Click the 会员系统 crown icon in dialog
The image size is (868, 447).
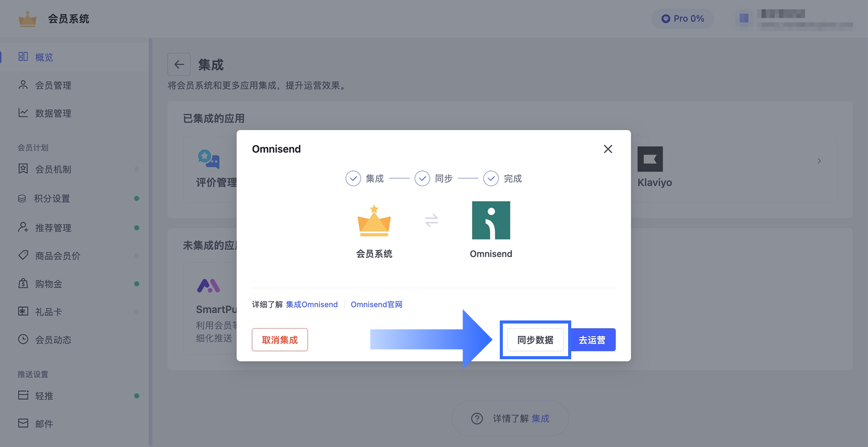click(374, 220)
